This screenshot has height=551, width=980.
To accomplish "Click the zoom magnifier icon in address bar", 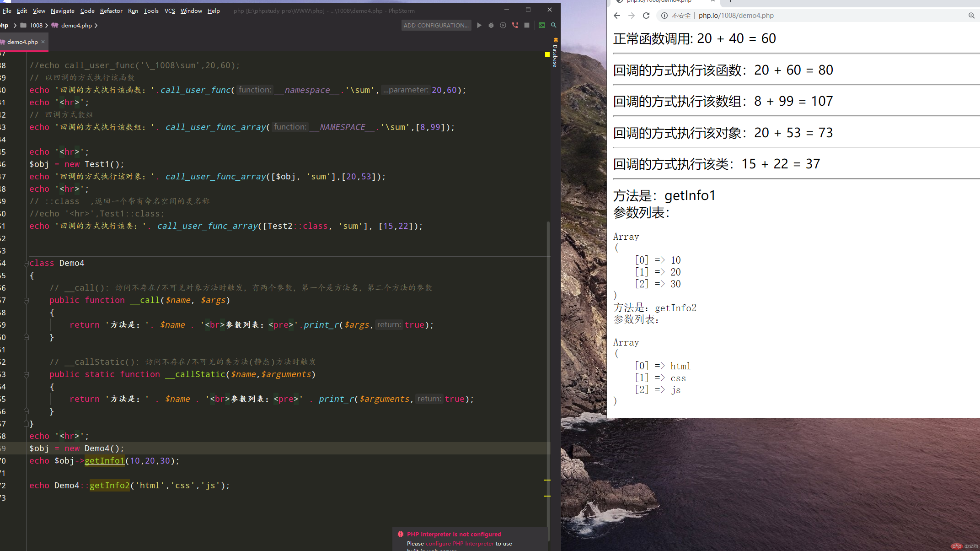I will (971, 16).
